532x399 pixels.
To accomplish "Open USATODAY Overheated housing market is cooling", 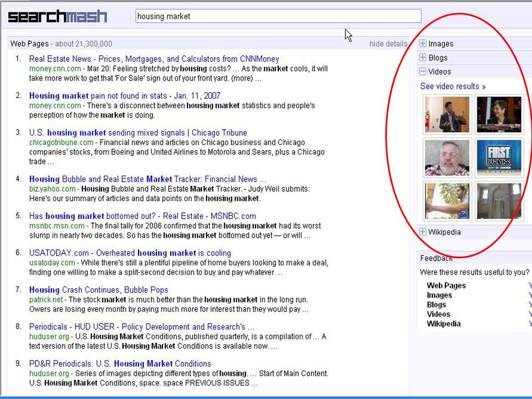I will pos(130,253).
